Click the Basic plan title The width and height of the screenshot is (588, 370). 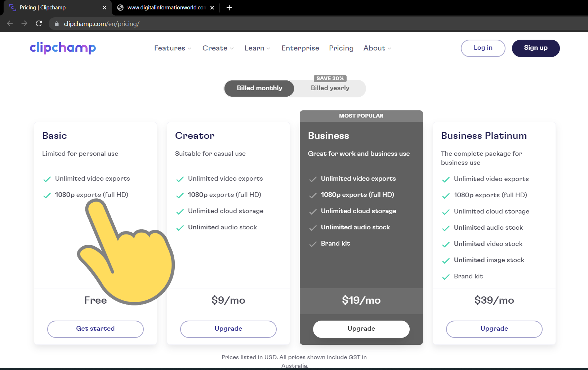[x=54, y=136]
